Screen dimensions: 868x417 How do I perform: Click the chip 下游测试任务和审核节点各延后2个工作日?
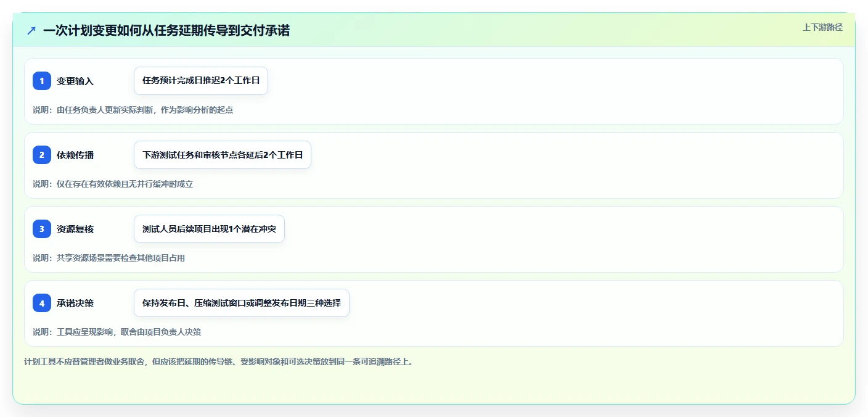[223, 155]
